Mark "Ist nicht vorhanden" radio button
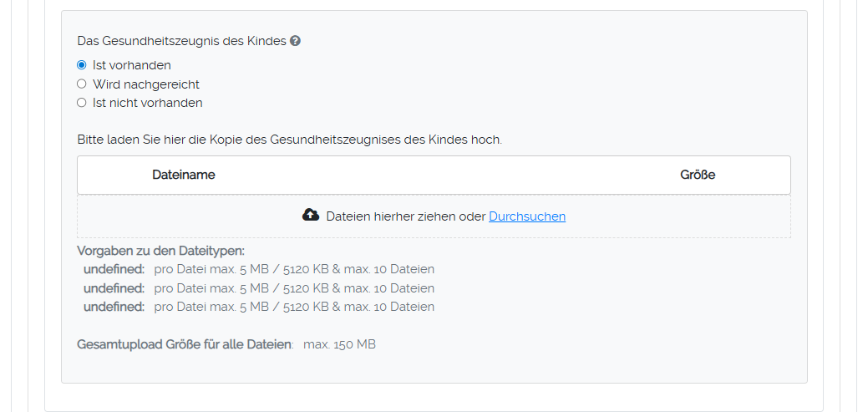This screenshot has width=868, height=412. tap(82, 103)
